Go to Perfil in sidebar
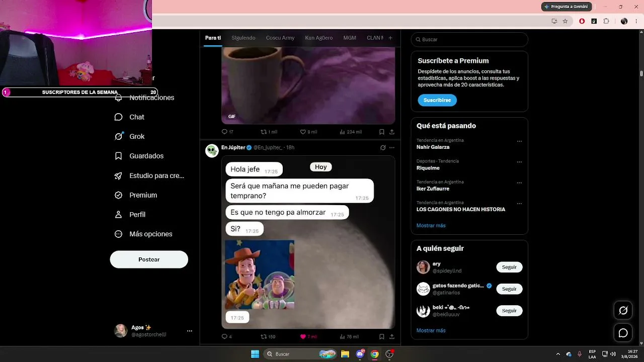This screenshot has width=644, height=362. click(x=130, y=215)
